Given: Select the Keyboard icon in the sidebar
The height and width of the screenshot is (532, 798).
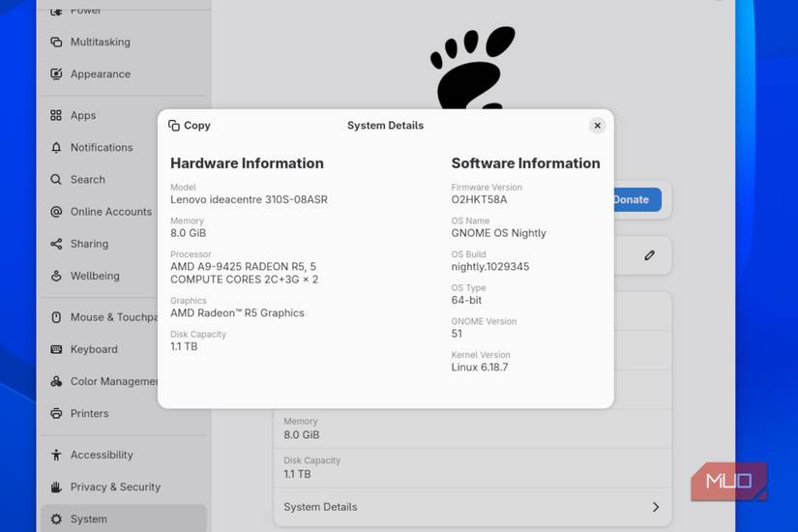Looking at the screenshot, I should (56, 349).
